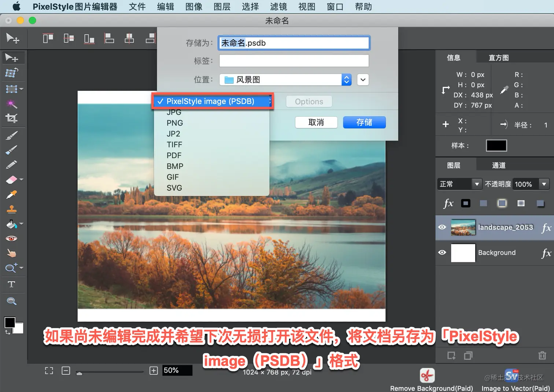554x392 pixels.
Task: Select the Magic Wand tool
Action: pos(12,104)
